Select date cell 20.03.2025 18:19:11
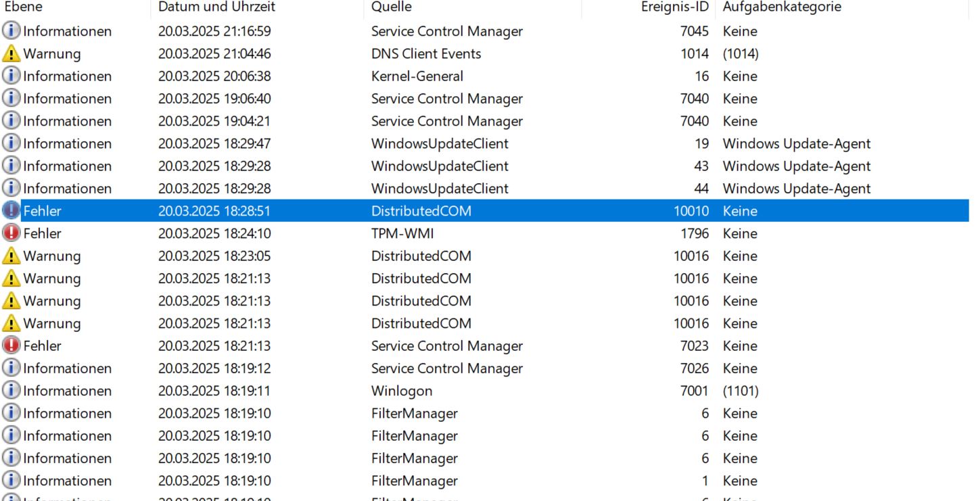980x501 pixels. [x=214, y=391]
